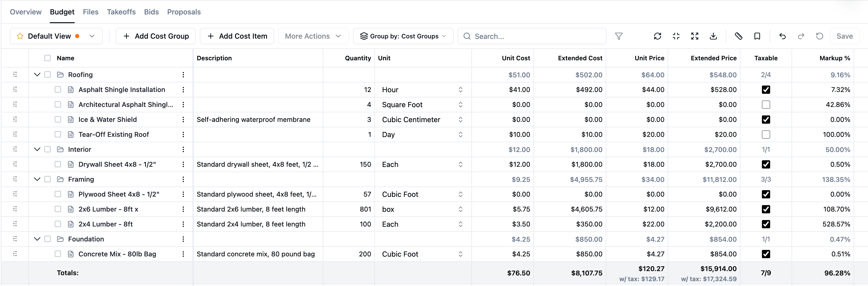The height and width of the screenshot is (286, 868).
Task: Collapse the Framing cost group
Action: (x=37, y=179)
